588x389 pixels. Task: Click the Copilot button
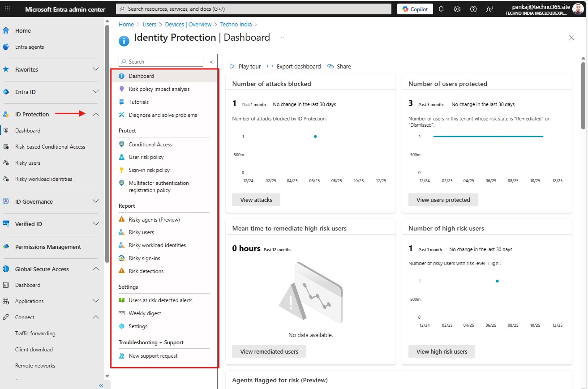coord(415,9)
